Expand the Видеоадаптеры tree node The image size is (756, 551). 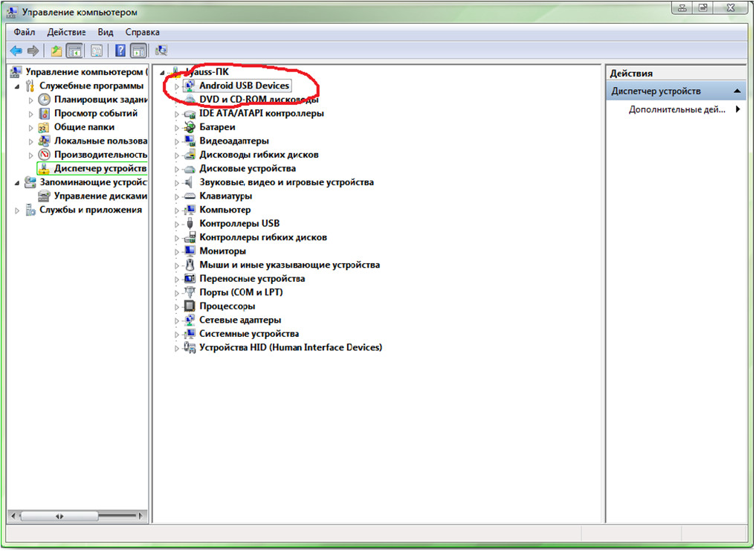(x=177, y=141)
